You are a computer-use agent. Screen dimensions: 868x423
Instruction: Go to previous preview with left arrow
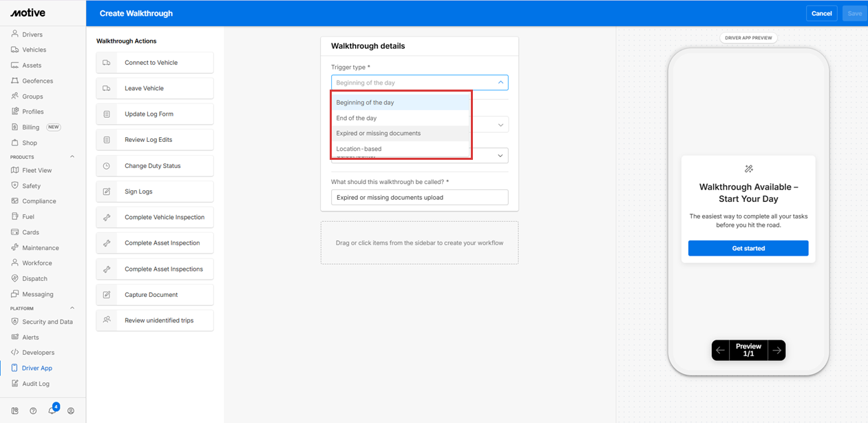point(720,350)
